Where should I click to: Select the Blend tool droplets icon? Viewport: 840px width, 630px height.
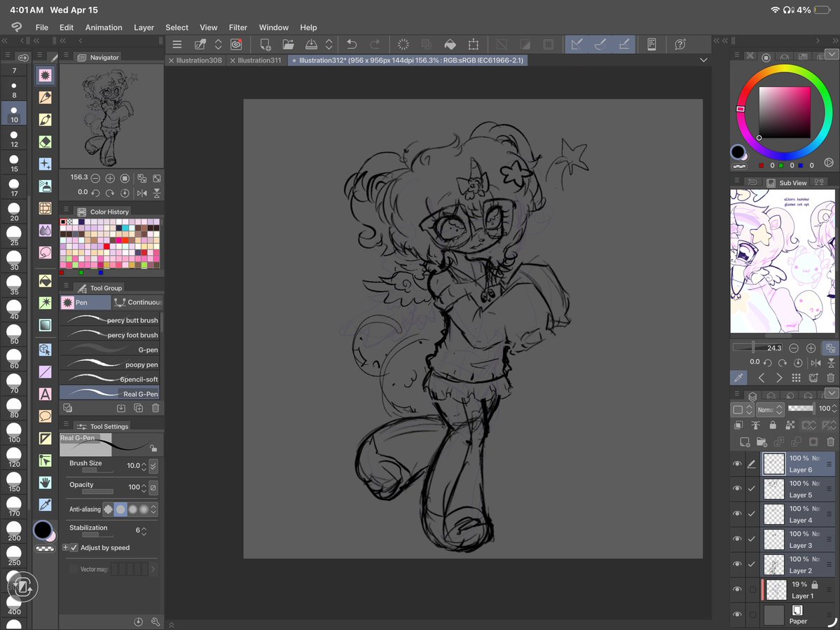45,231
